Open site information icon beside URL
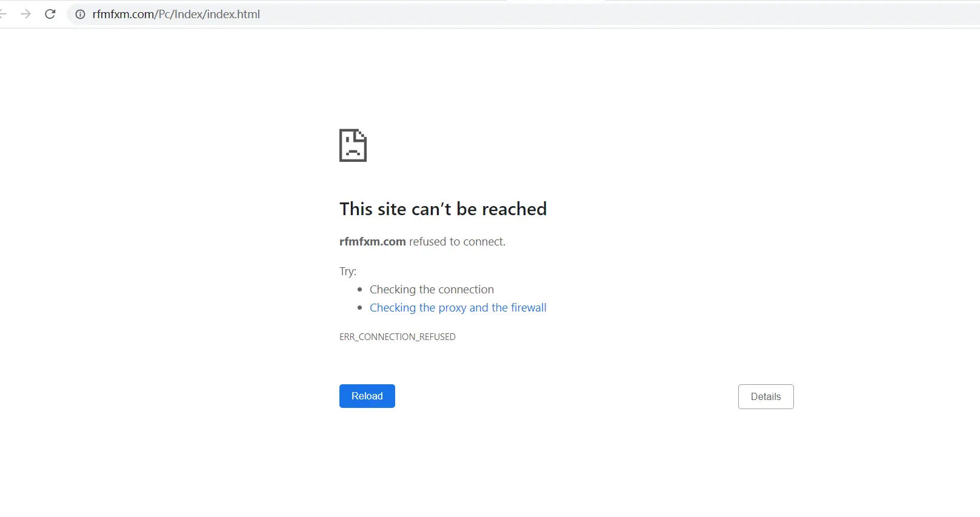Screen dimensions: 980x517 80,14
